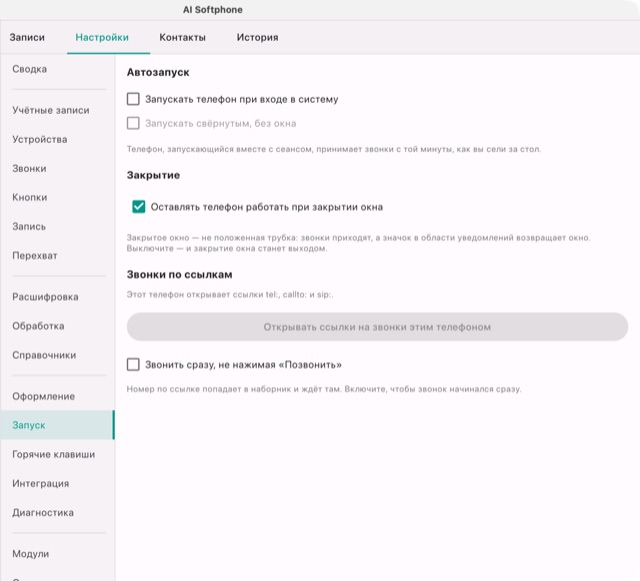
Task: Select Запись in the sidebar
Action: point(58,226)
